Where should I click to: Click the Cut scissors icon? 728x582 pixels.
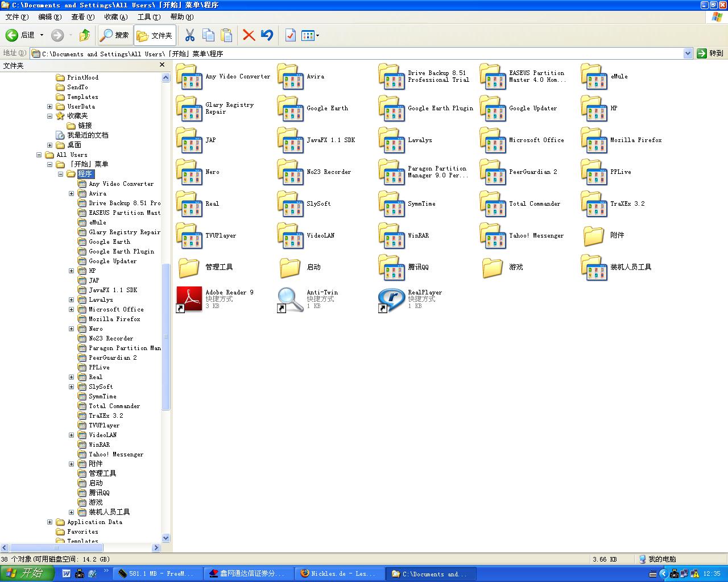tap(190, 35)
